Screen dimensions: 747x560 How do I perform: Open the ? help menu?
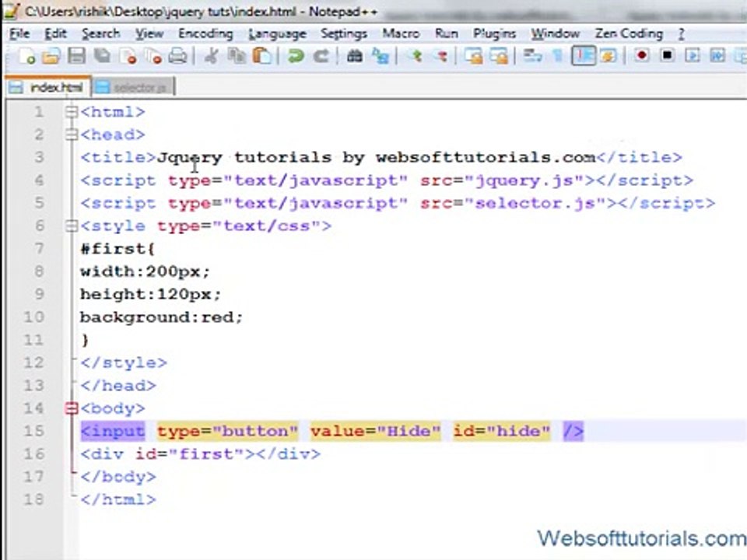coord(682,33)
